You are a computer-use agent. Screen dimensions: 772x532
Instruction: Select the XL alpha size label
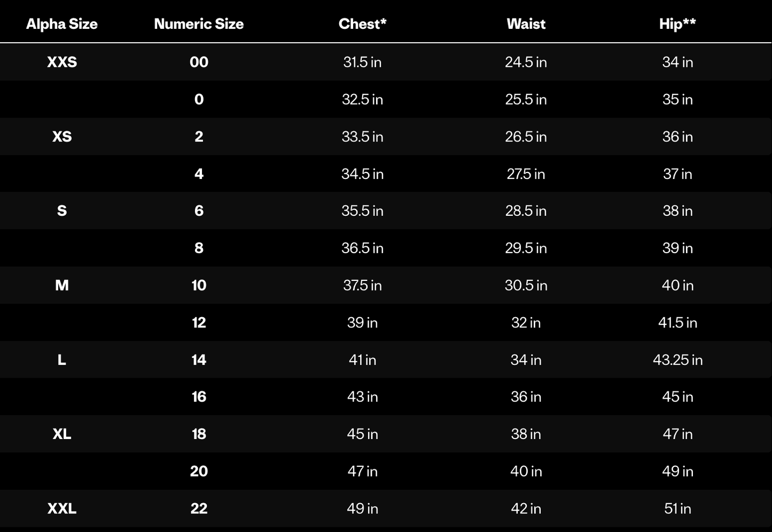(x=62, y=434)
